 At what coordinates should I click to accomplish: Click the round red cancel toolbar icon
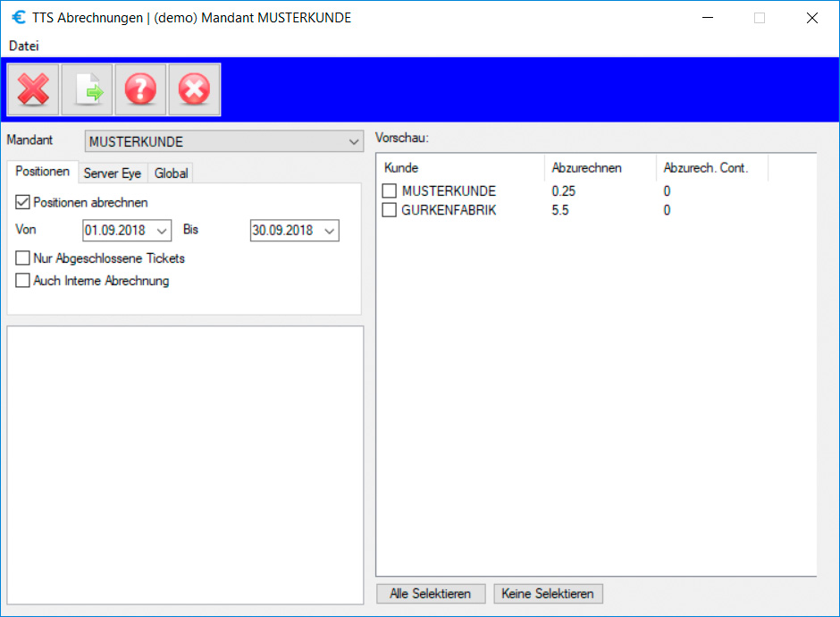pos(195,89)
